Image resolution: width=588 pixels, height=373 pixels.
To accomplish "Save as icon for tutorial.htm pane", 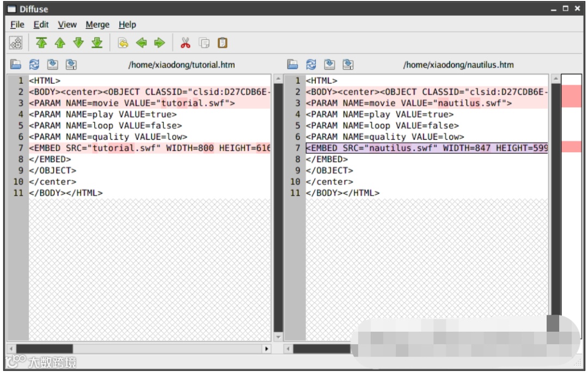I will pyautogui.click(x=71, y=64).
